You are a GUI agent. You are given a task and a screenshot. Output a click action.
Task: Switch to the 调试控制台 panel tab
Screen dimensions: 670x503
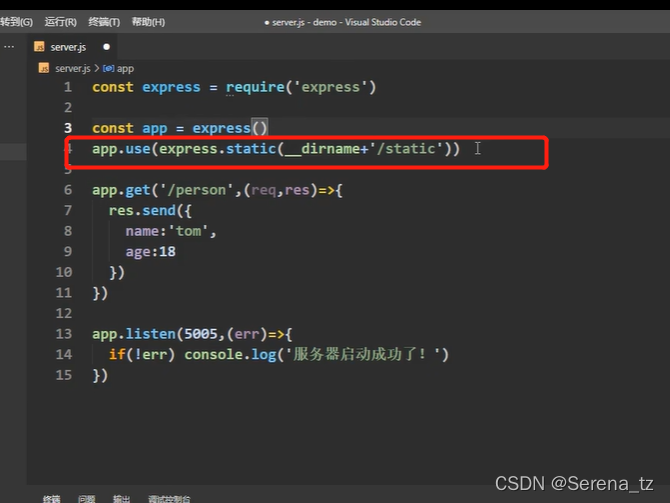169,499
